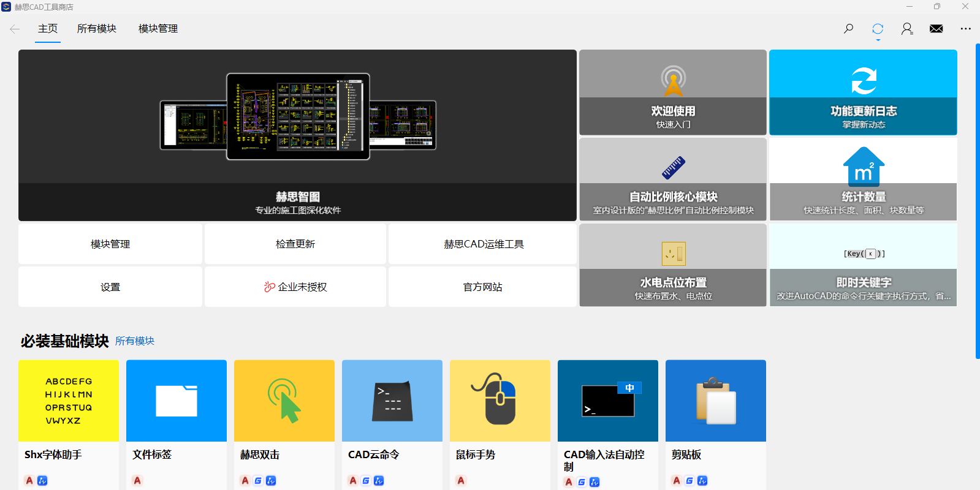This screenshot has width=980, height=490.
Task: Open the 赫思智图 banner
Action: (297, 135)
